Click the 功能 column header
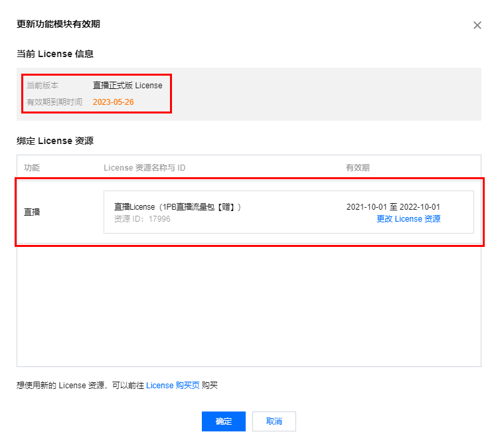The image size is (498, 448). pyautogui.click(x=32, y=167)
